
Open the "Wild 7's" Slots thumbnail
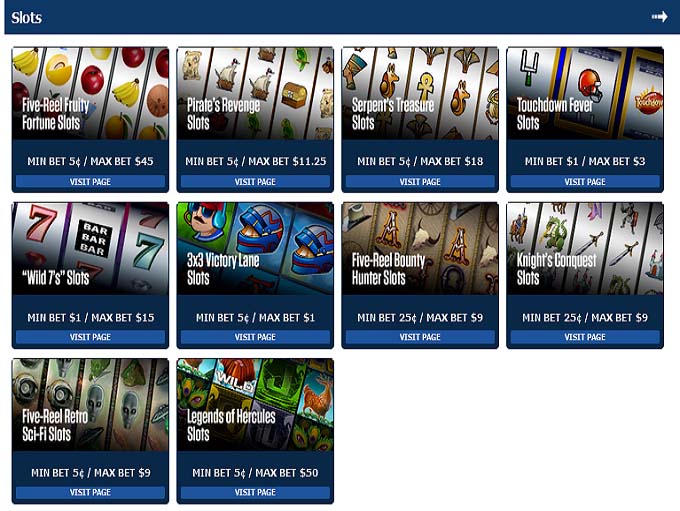90,249
